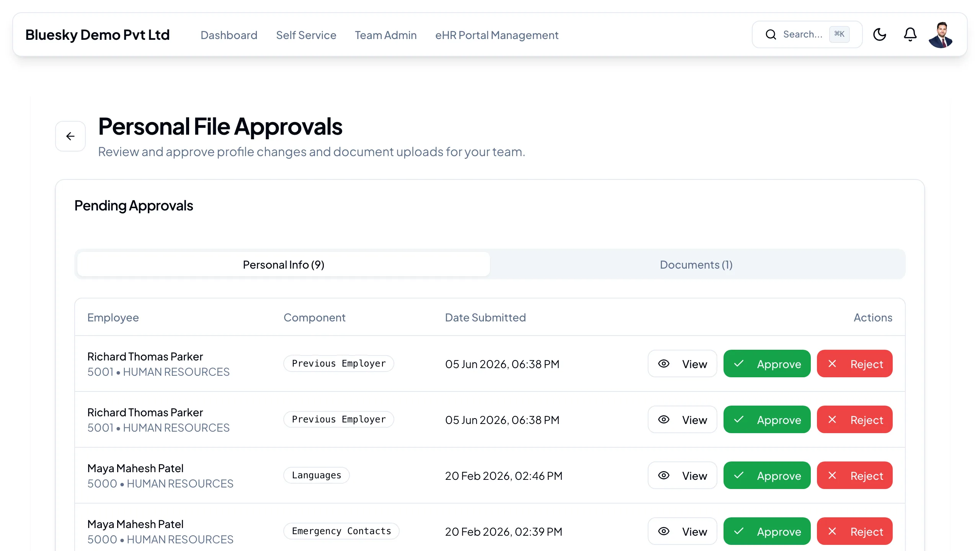The width and height of the screenshot is (980, 551).
Task: Click the Emergency Contacts component badge
Action: click(x=341, y=531)
